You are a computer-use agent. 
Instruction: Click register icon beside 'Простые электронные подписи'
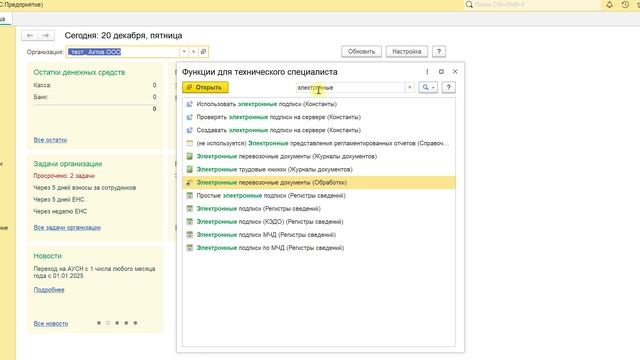click(x=189, y=196)
